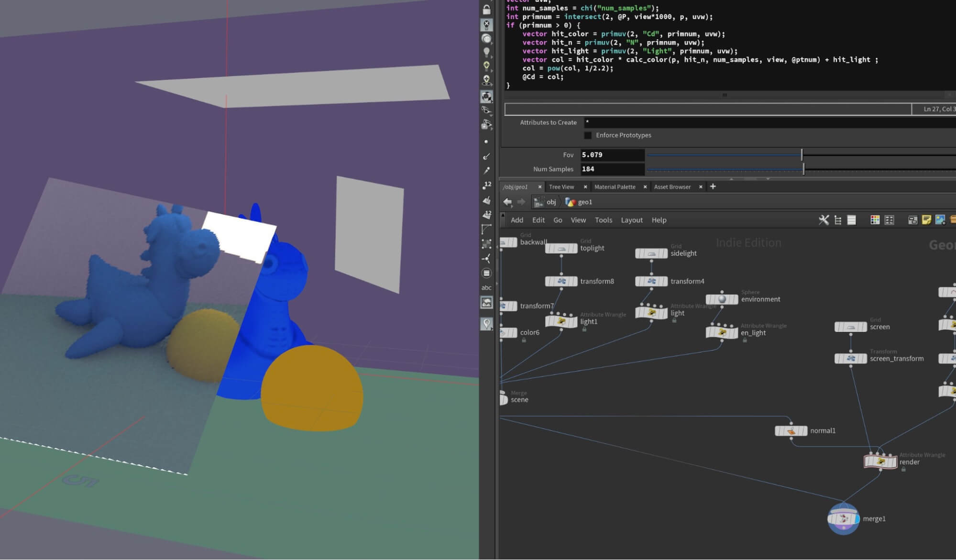956x560 pixels.
Task: Click the wrench tool icon in the network toolbar
Action: (x=824, y=220)
